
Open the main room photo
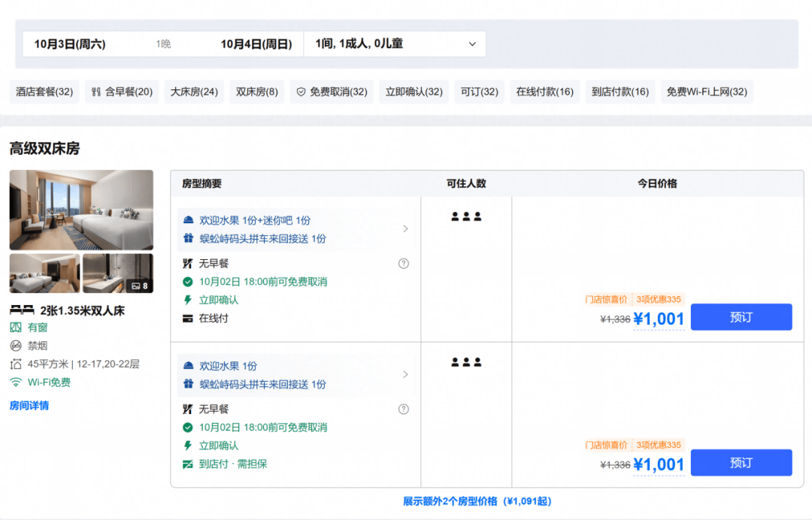(81, 210)
